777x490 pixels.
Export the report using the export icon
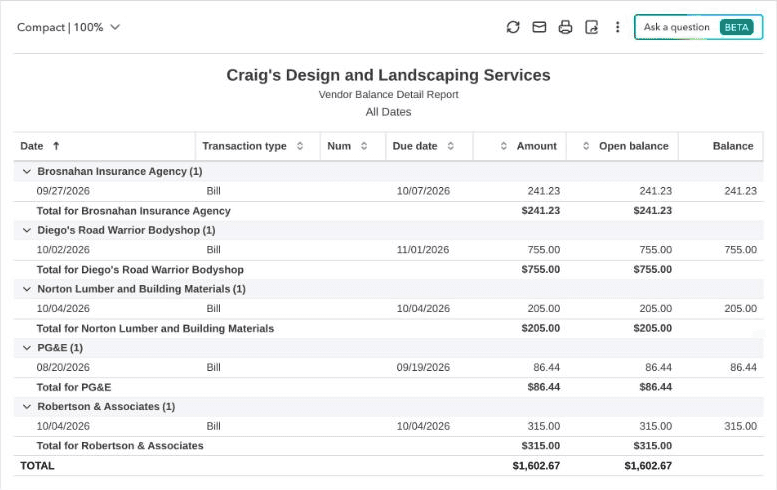[x=592, y=27]
